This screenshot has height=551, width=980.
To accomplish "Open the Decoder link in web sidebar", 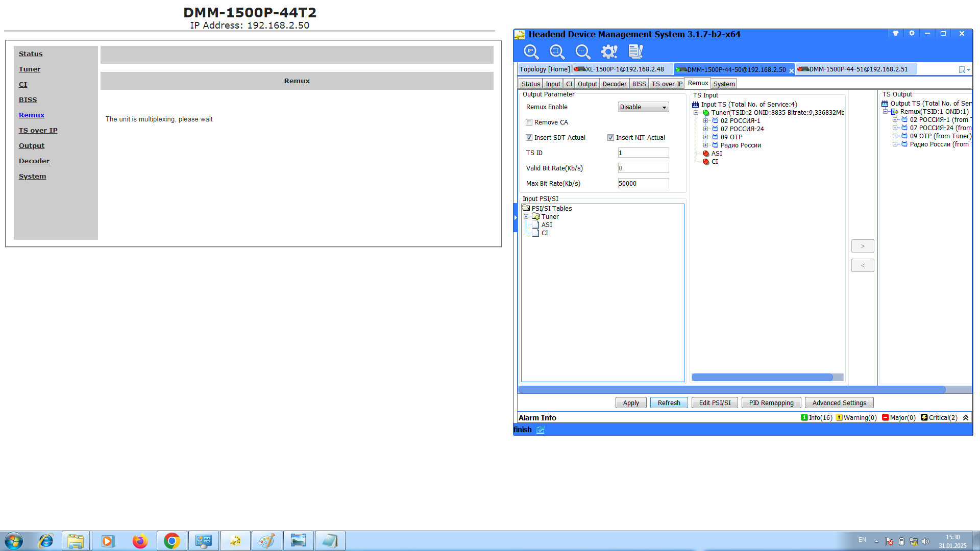I will (x=34, y=161).
